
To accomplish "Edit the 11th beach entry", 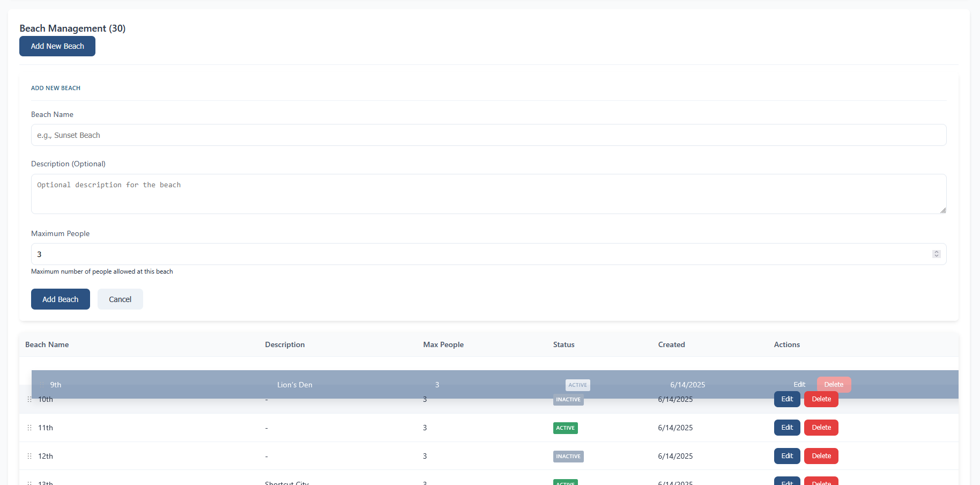I will coord(786,428).
